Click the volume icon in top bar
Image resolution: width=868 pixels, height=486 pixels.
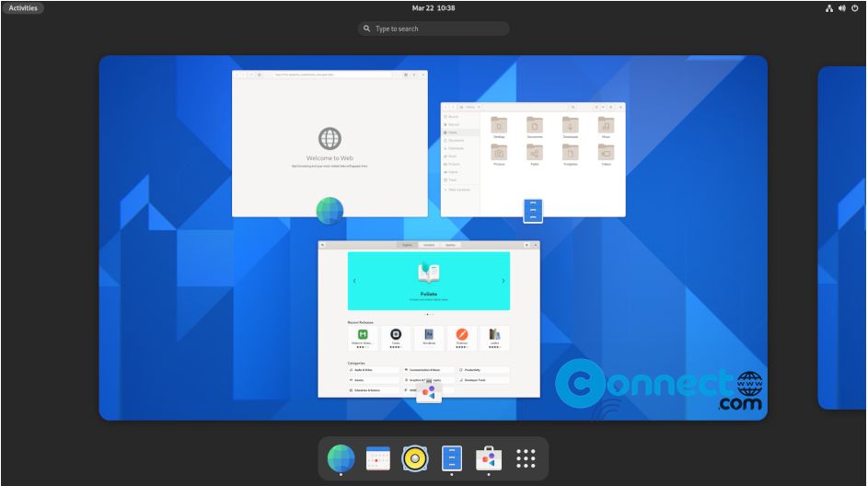coord(841,8)
